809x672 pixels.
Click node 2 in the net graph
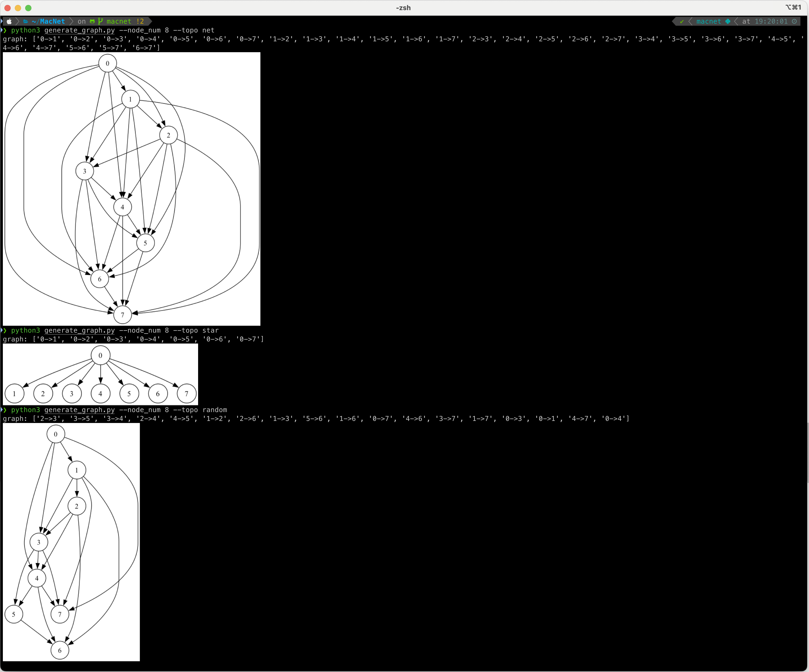click(168, 135)
